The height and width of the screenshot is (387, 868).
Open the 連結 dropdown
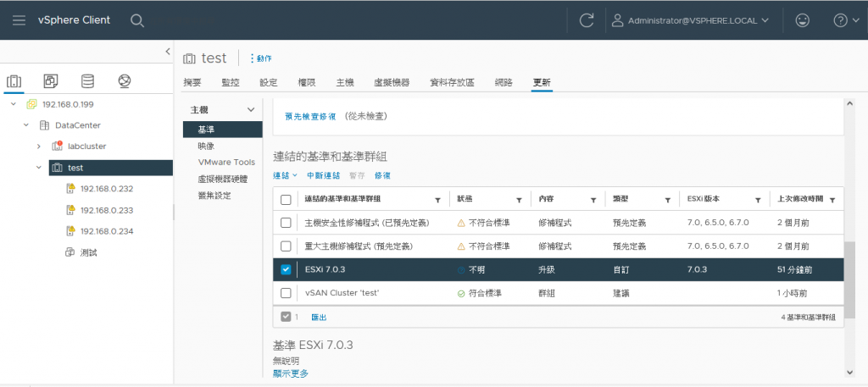pos(285,175)
